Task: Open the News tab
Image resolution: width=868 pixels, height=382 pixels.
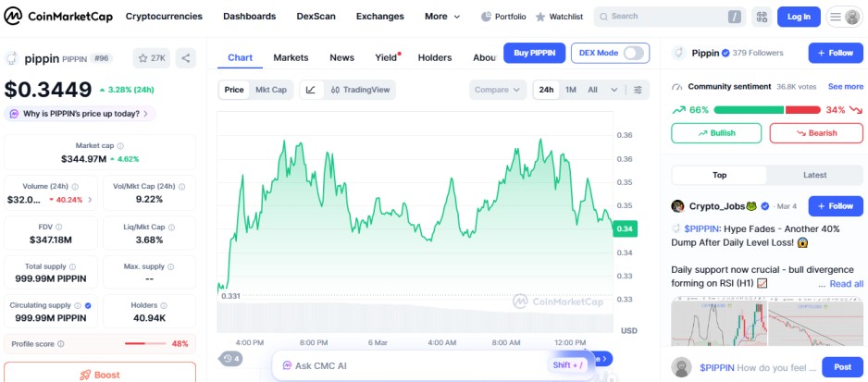Action: [341, 57]
